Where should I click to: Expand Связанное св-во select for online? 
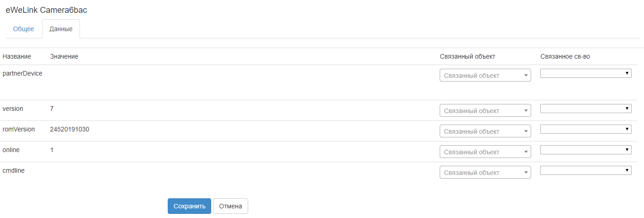coord(585,150)
